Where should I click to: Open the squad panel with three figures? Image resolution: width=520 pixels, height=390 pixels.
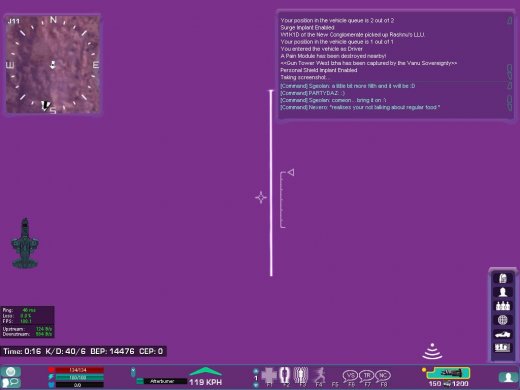tap(503, 306)
